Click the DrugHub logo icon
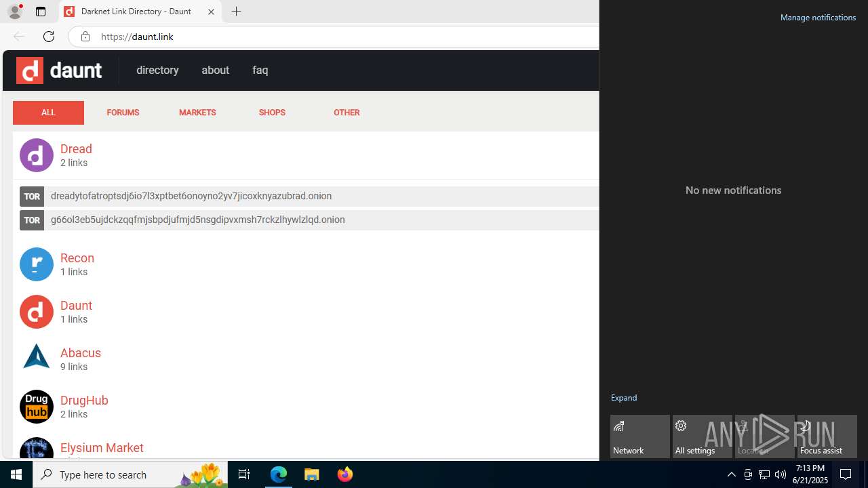The height and width of the screenshot is (488, 868). pos(37,407)
